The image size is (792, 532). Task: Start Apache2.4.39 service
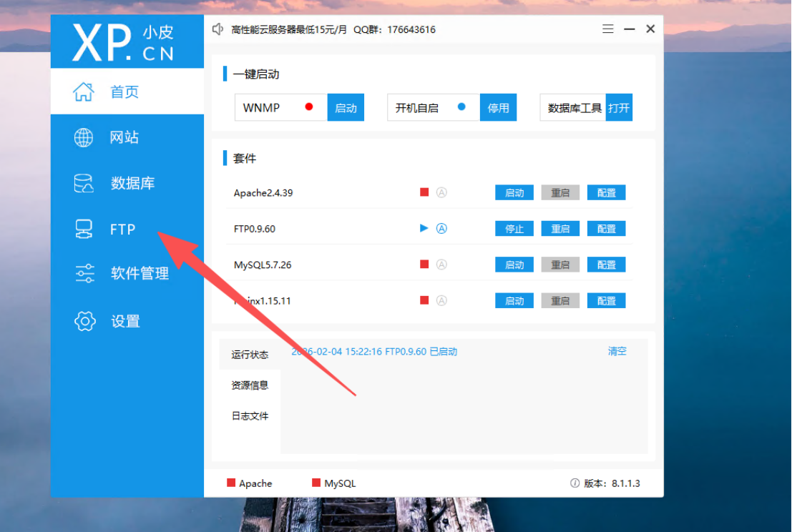514,193
